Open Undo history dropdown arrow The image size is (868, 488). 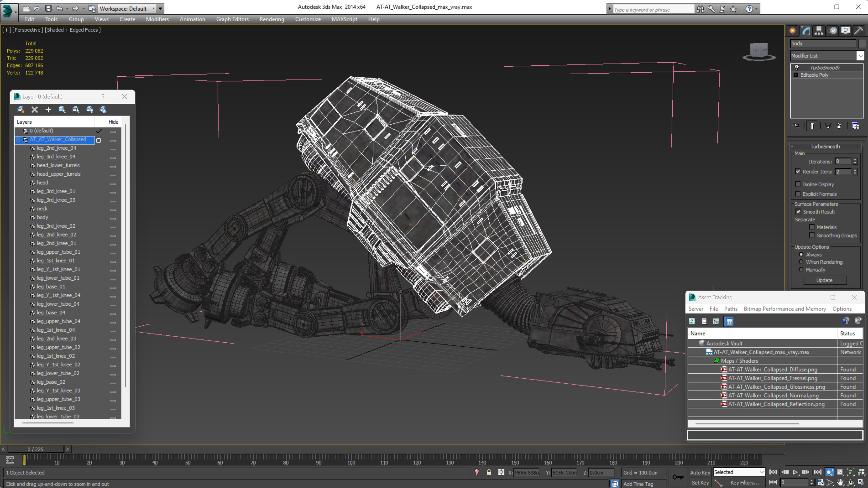click(67, 9)
